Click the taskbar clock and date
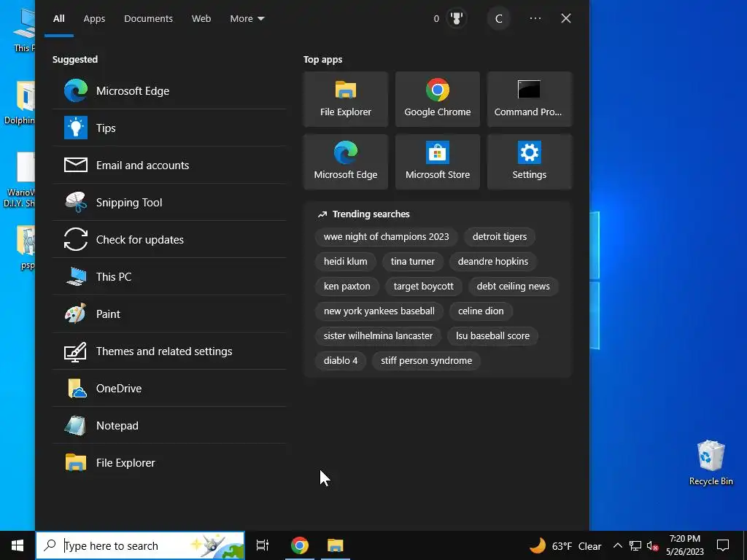The height and width of the screenshot is (560, 747). point(684,545)
